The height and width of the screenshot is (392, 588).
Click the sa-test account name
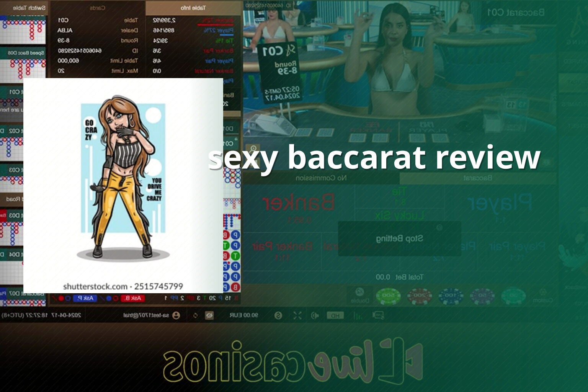pyautogui.click(x=146, y=315)
